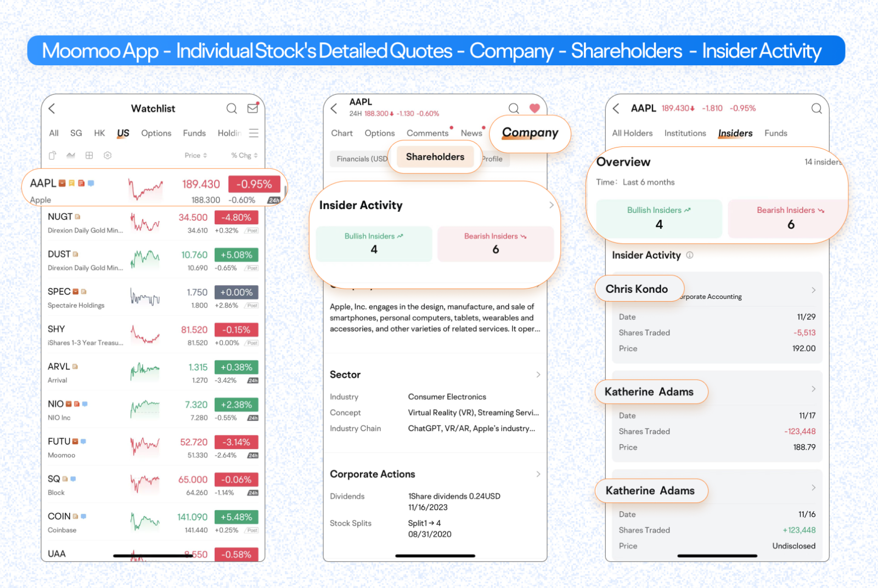
Task: Tap the orange badge beside SPEC ticker
Action: click(x=76, y=292)
